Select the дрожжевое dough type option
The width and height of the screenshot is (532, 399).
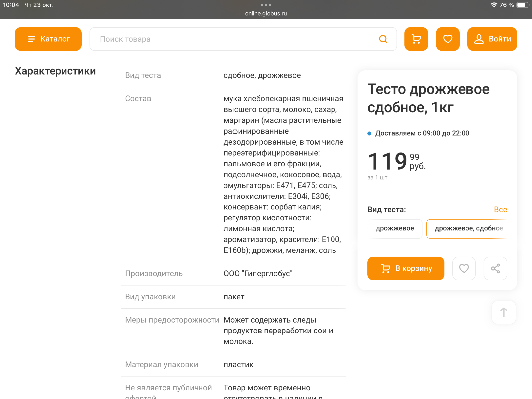(x=395, y=229)
